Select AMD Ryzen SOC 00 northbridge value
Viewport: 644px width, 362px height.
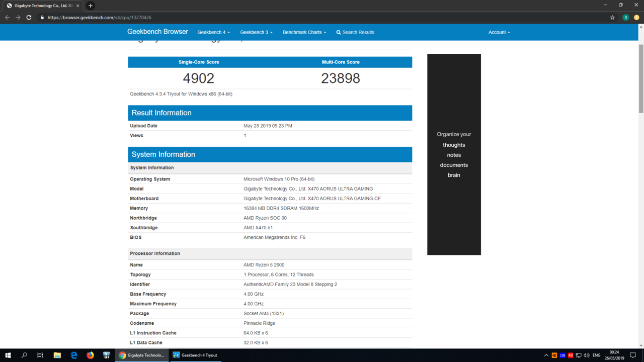265,218
